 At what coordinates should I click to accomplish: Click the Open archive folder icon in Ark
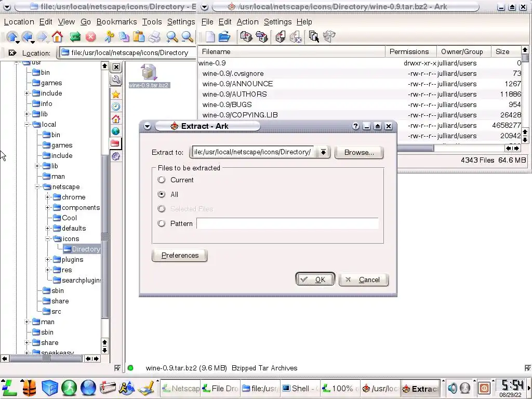224,37
